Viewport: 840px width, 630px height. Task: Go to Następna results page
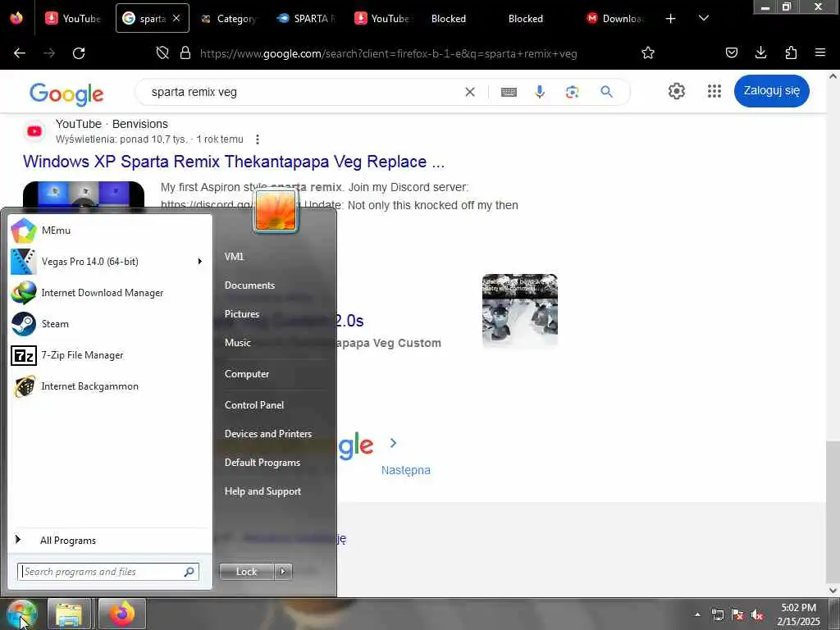tap(405, 470)
